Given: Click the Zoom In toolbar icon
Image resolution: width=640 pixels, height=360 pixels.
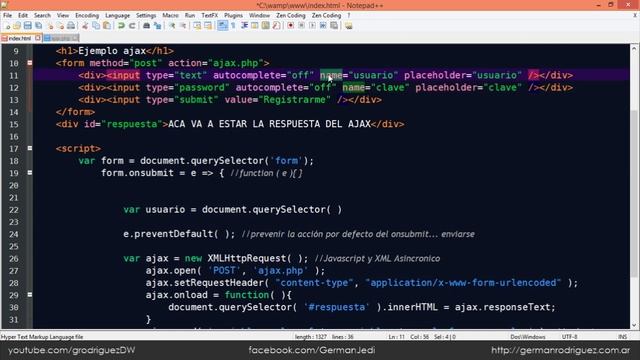Looking at the screenshot, I should coord(172,26).
